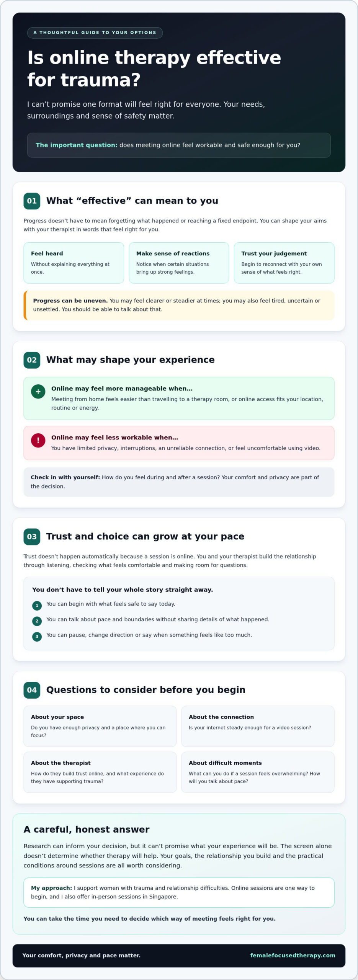This screenshot has height=980, width=358.
Task: Click the step 1 numbered bullet
Action: [37, 606]
